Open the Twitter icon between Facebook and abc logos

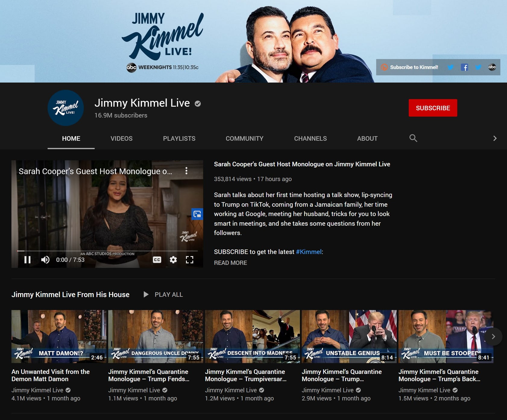click(x=478, y=67)
